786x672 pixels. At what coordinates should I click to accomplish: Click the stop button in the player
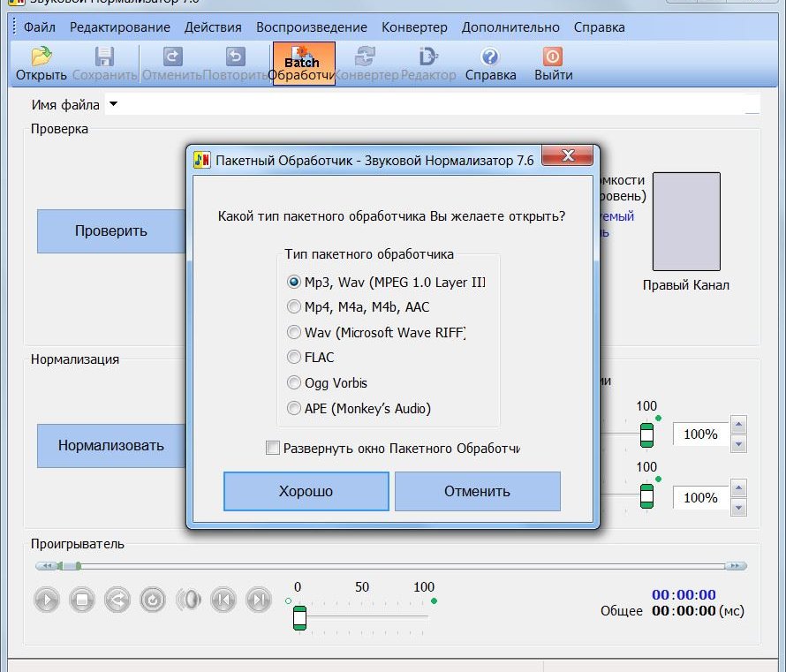(82, 600)
